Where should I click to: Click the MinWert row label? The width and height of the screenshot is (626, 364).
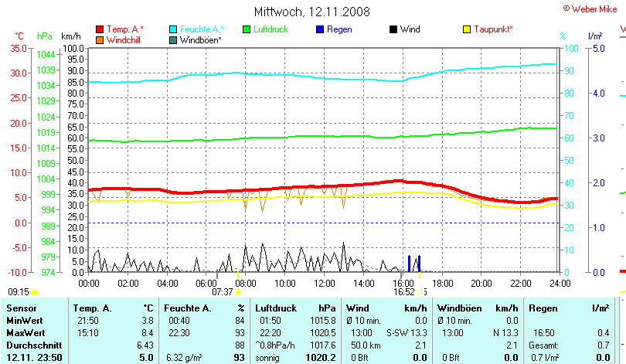(25, 321)
